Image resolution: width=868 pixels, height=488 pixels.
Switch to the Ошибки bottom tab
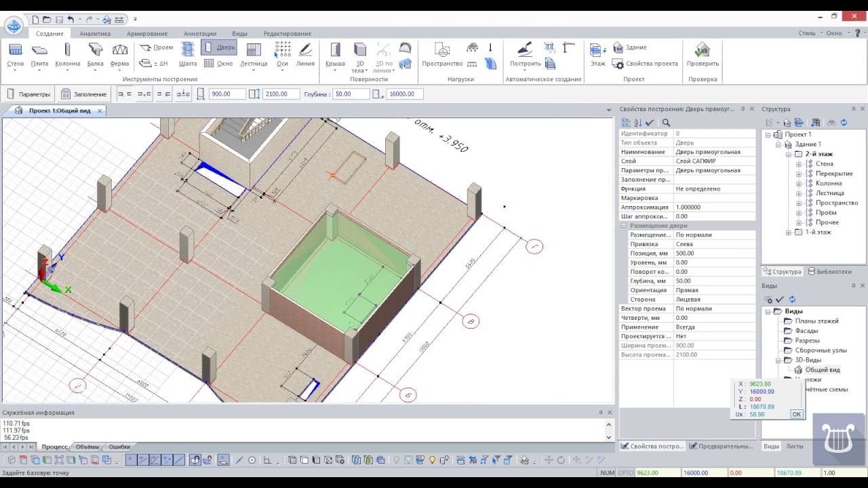119,447
